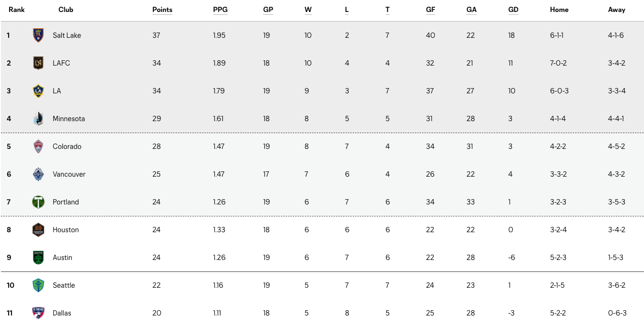
Task: Open the Vancouver club name link
Action: [69, 174]
